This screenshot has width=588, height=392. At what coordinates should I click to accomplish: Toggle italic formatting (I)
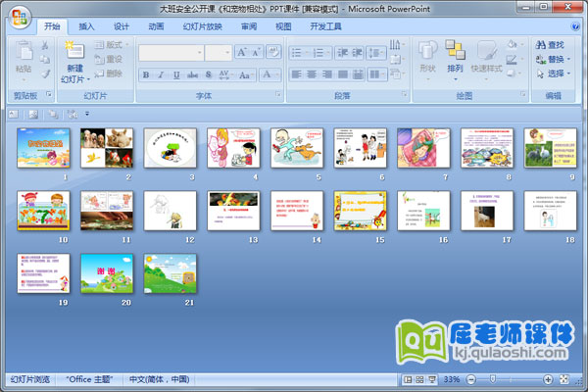161,74
